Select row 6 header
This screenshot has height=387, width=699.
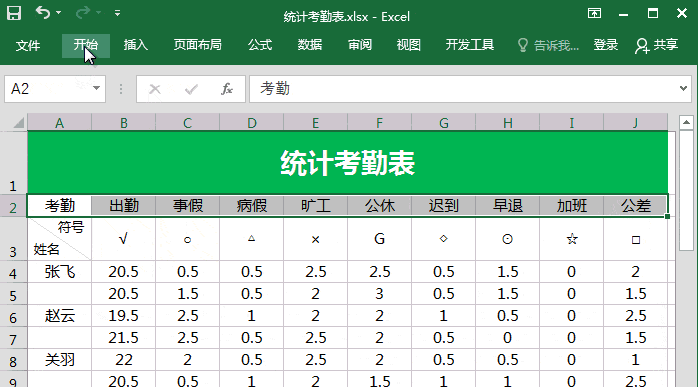[13, 317]
